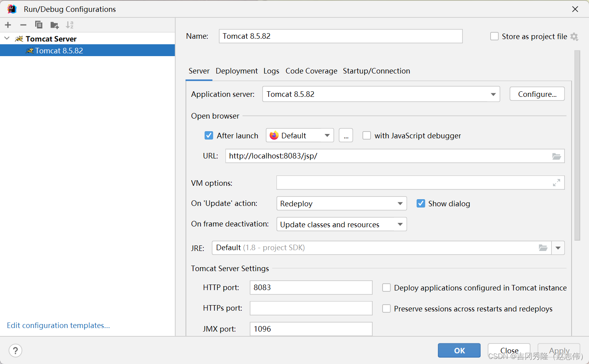Sort configurations alphabetically icon
This screenshot has width=589, height=364.
pyautogui.click(x=70, y=25)
